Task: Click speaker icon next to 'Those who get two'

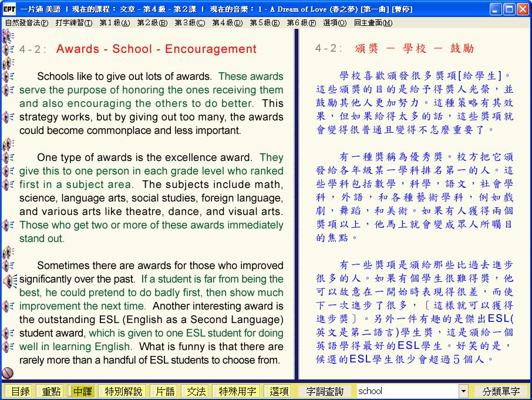Action: [8, 225]
